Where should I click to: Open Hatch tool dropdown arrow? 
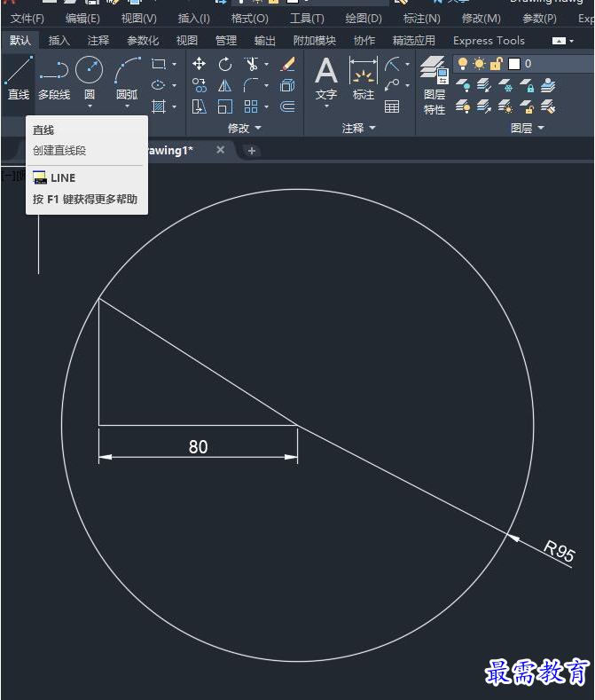pos(174,106)
